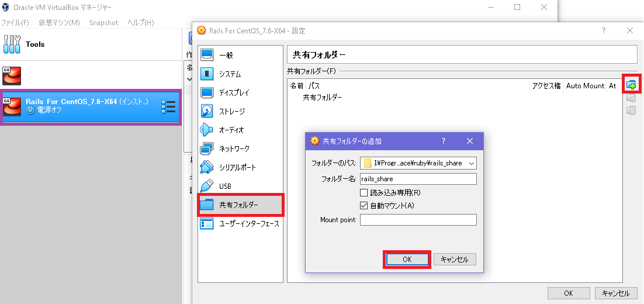Open the ヘルプ(H) menu
Screen dimensions: 644x304
(140, 23)
